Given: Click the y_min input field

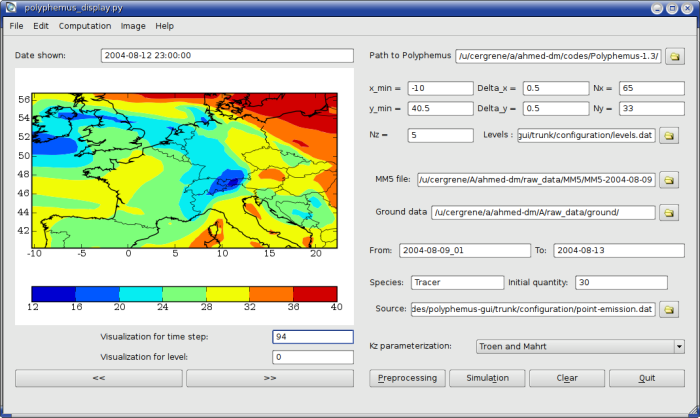Looking at the screenshot, I should [x=440, y=109].
